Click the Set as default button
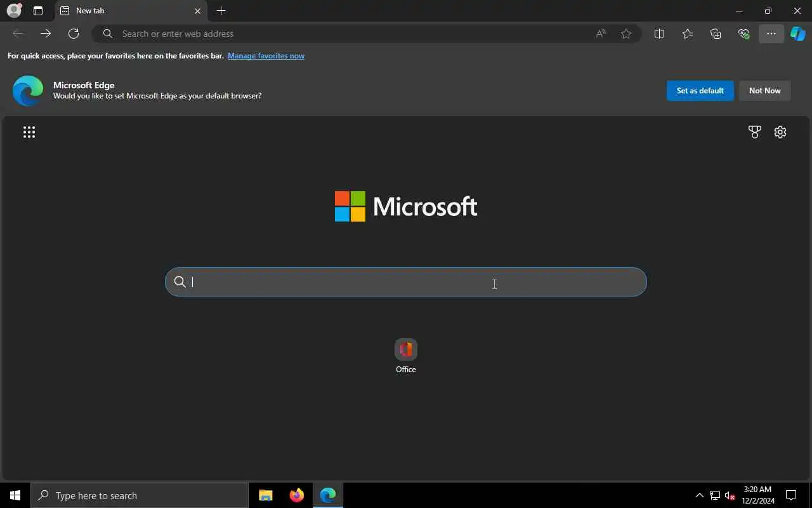Screen dimensions: 812x508 tap(700, 91)
